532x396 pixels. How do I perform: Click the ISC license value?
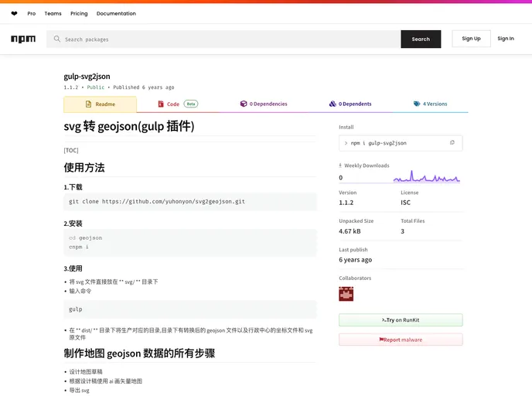pos(405,203)
